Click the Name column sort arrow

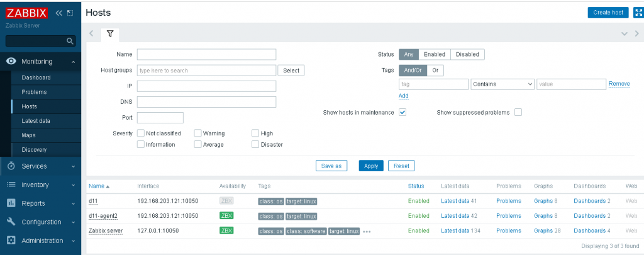coord(108,186)
